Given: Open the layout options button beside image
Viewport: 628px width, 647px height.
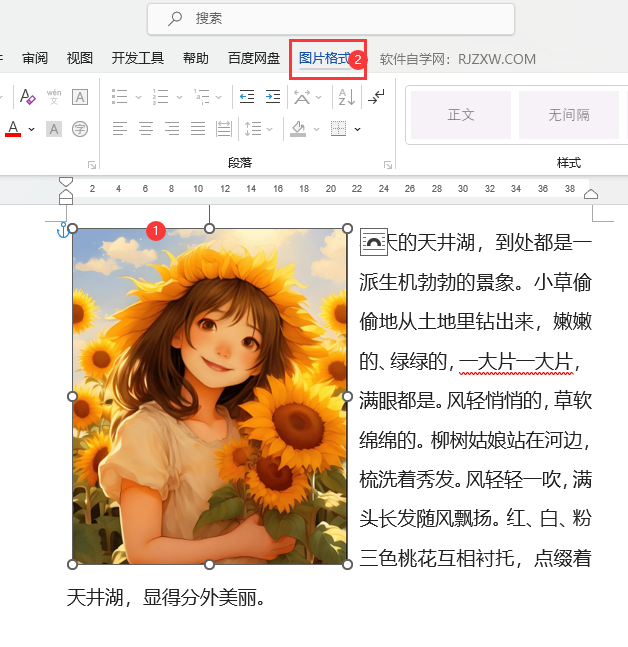Looking at the screenshot, I should point(373,242).
